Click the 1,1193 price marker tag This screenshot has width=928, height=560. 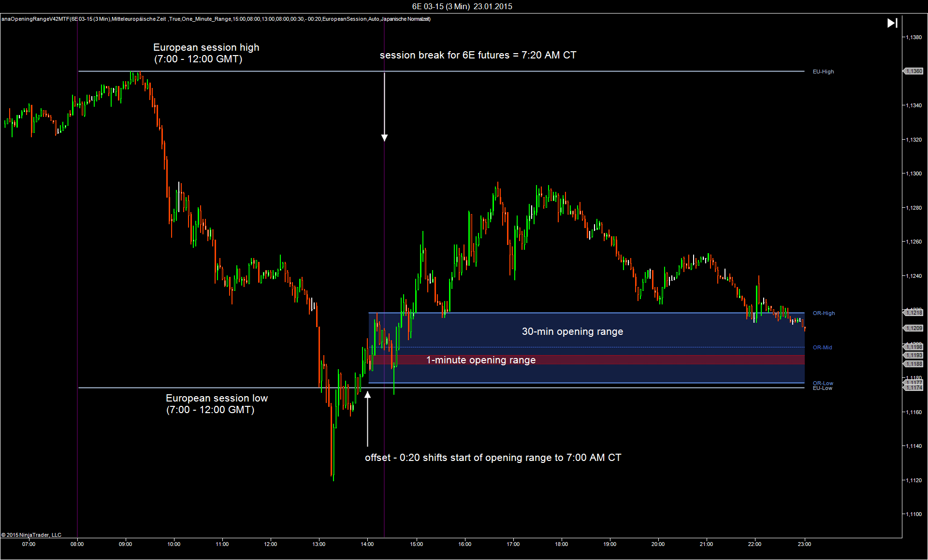(913, 355)
